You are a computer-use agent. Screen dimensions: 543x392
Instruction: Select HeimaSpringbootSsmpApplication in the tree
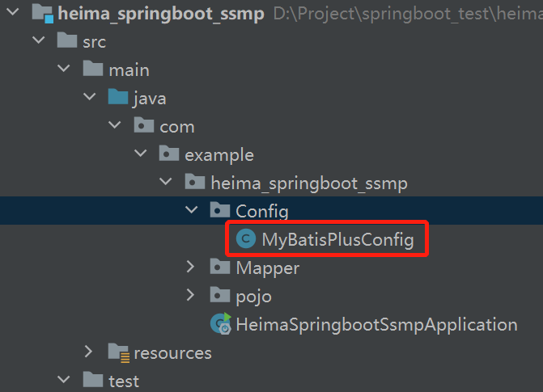coord(376,325)
